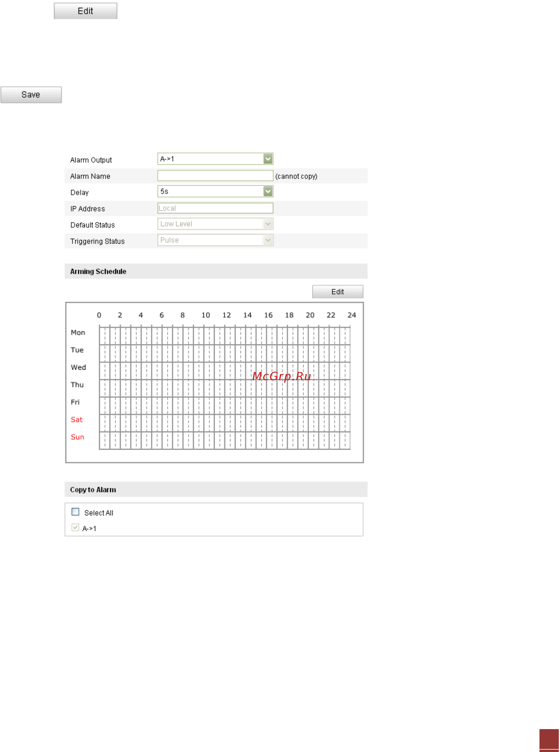This screenshot has height=752, width=560.
Task: Click the Alarm Output label
Action: 91,160
